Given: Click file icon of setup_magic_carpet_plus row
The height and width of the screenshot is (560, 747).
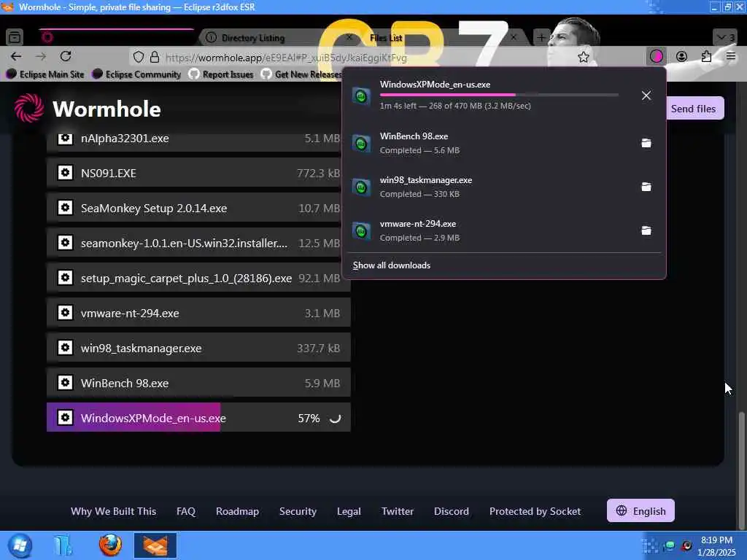Looking at the screenshot, I should (x=65, y=277).
